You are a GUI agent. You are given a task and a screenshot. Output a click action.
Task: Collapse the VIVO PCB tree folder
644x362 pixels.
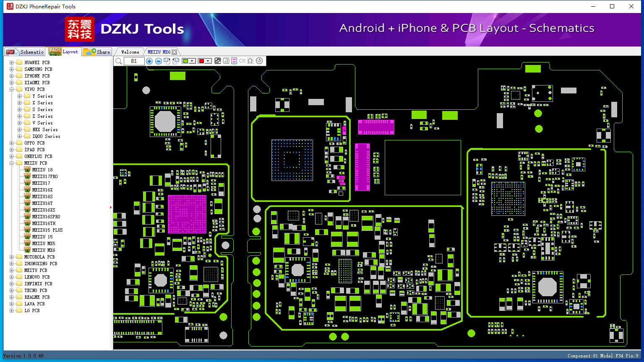pyautogui.click(x=12, y=89)
